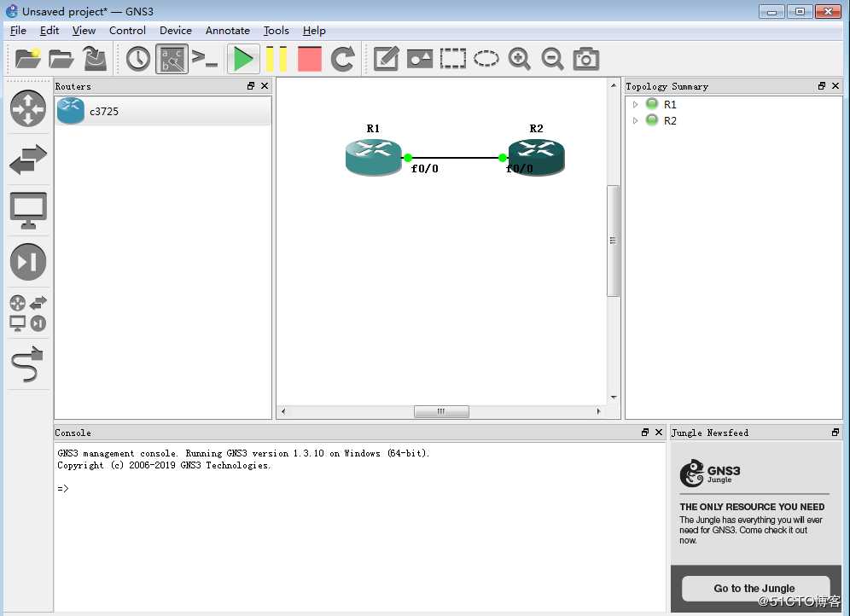Click canvas scroll left arrow
The width and height of the screenshot is (850, 616).
tap(283, 411)
